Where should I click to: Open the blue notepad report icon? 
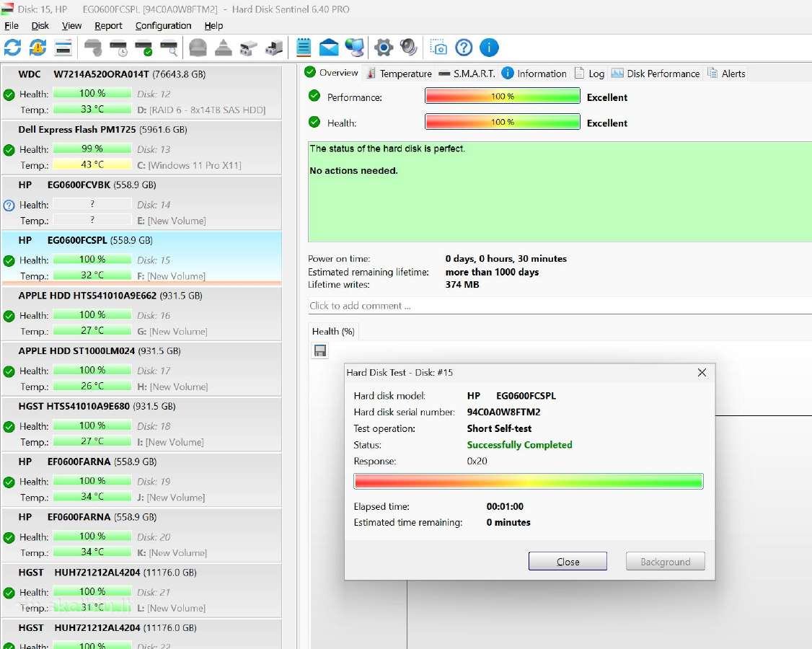pos(304,48)
